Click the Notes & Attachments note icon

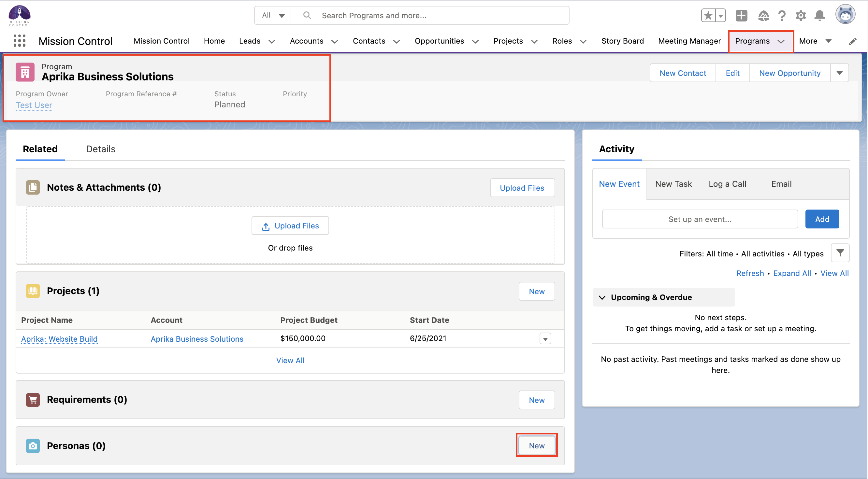click(x=33, y=187)
